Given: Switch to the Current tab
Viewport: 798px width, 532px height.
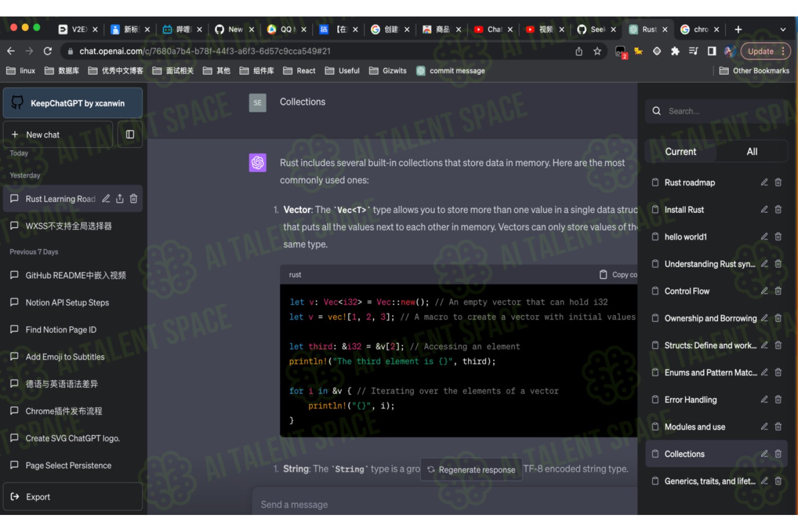Looking at the screenshot, I should click(x=680, y=152).
